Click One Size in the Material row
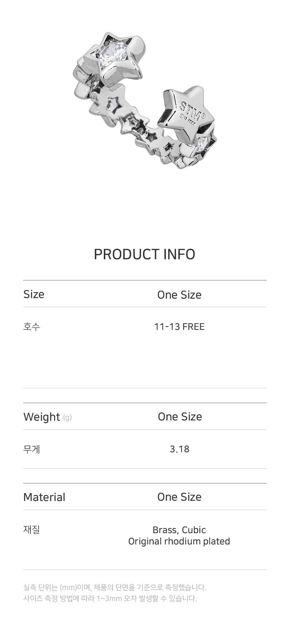 coord(179,497)
